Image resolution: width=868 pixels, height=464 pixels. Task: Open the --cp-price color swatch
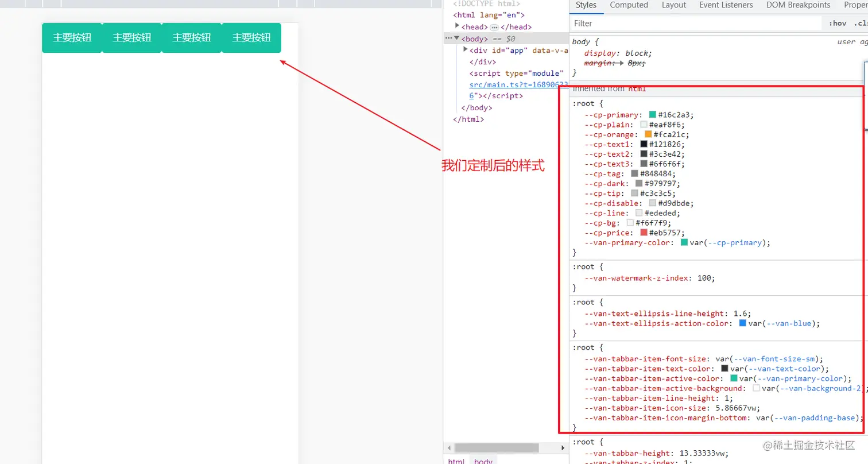[x=644, y=233]
